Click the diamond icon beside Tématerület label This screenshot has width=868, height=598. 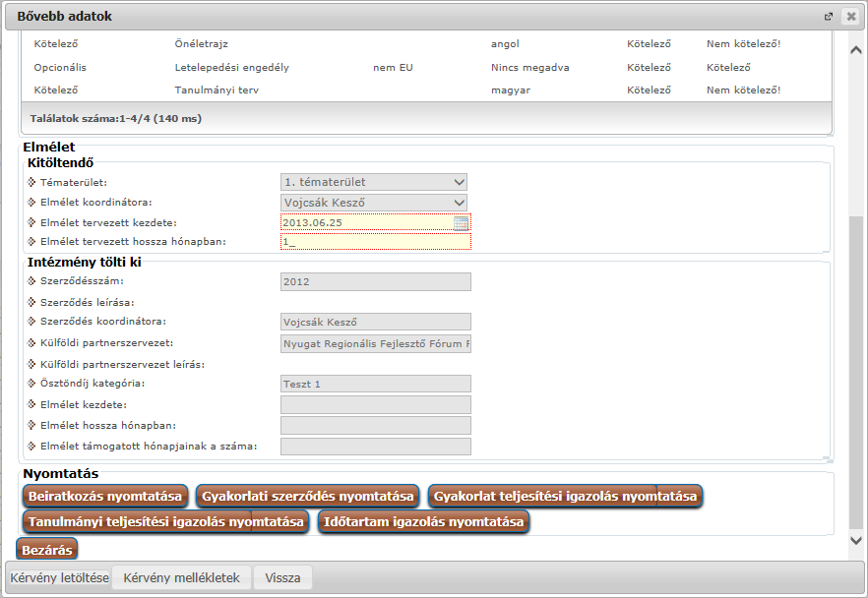[31, 182]
